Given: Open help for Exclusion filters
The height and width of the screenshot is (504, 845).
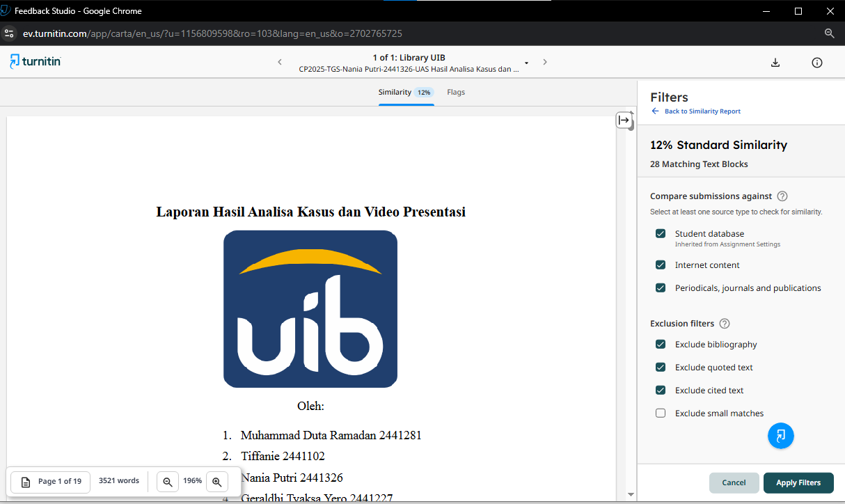Looking at the screenshot, I should click(x=725, y=324).
